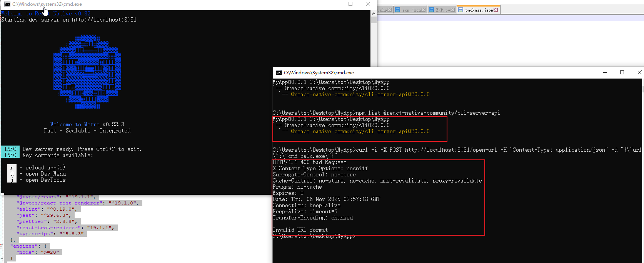Click the last C:\Users\txt\Desktop\MyApp> prompt
This screenshot has width=644, height=263.
pos(314,236)
